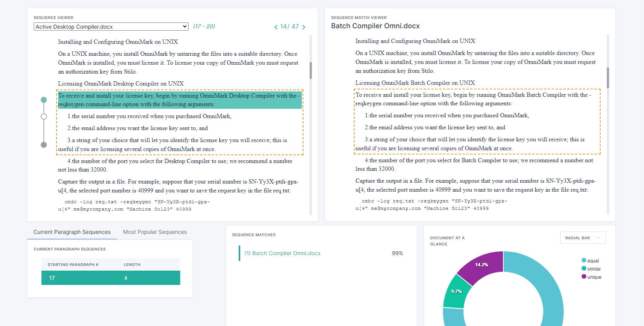Click '3.a string of your choice' item in Match Viewer
The height and width of the screenshot is (326, 644).
coord(470,144)
